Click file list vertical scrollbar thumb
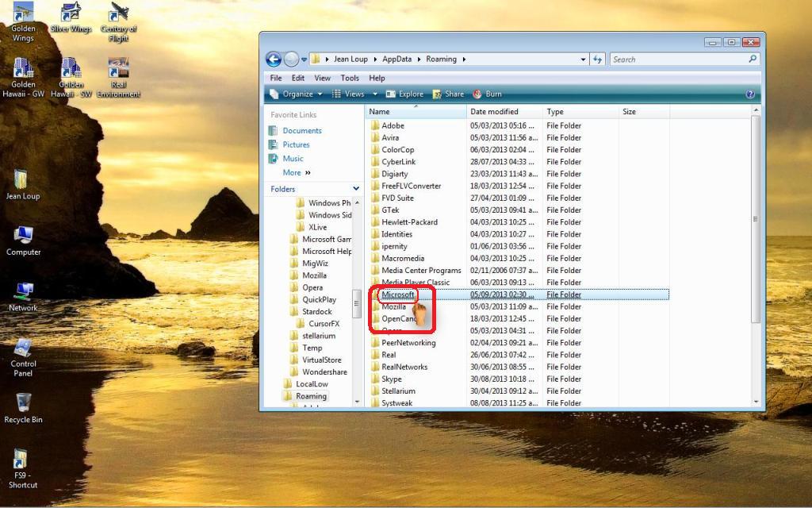Screen dimensions: 812x508 point(756,219)
